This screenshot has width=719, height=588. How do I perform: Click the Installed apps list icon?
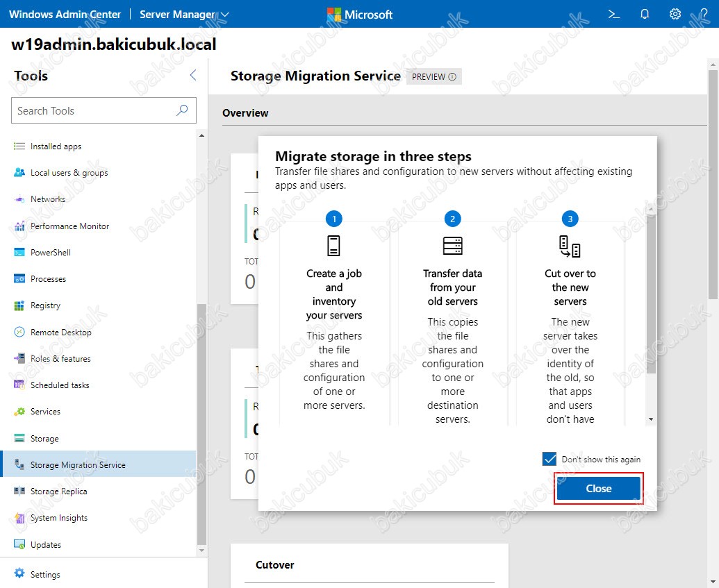(x=19, y=146)
